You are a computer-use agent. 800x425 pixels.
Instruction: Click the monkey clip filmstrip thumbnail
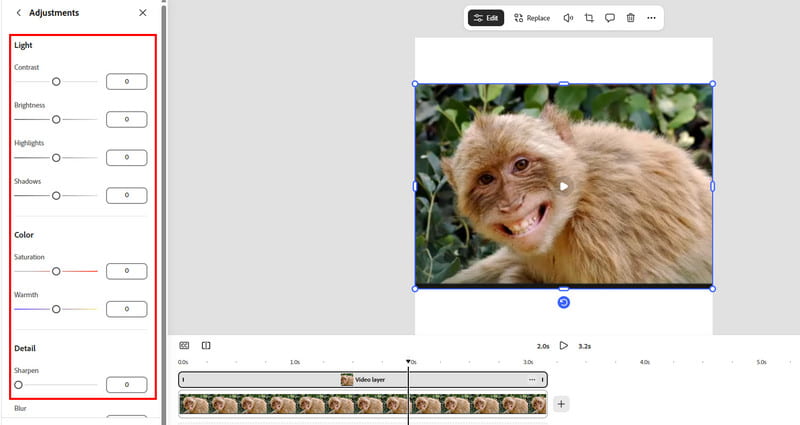[x=363, y=404]
